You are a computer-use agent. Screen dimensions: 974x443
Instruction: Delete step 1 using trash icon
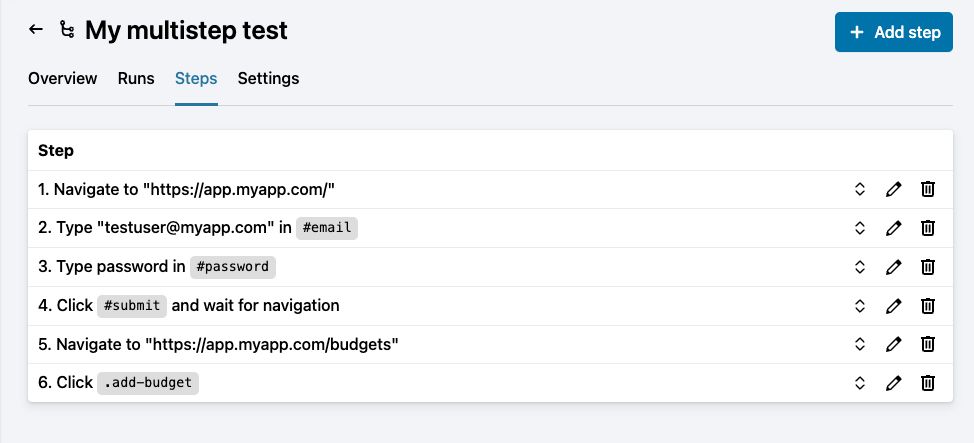(x=928, y=189)
